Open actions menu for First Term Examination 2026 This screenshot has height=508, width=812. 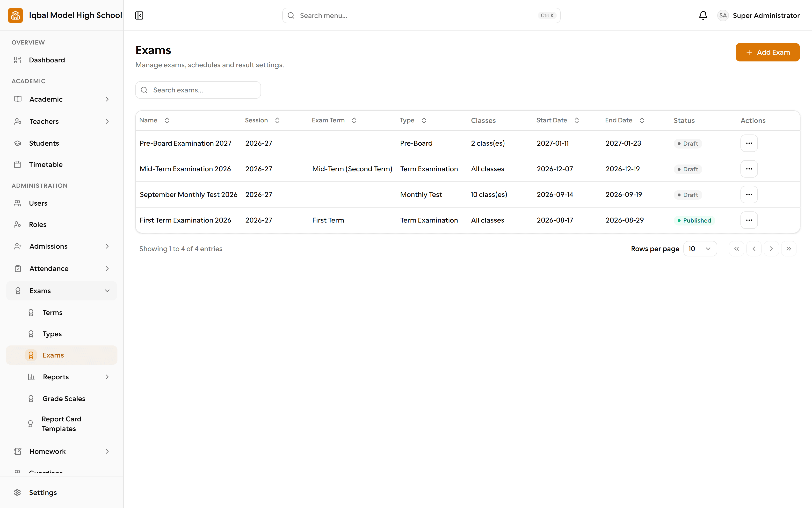click(749, 220)
